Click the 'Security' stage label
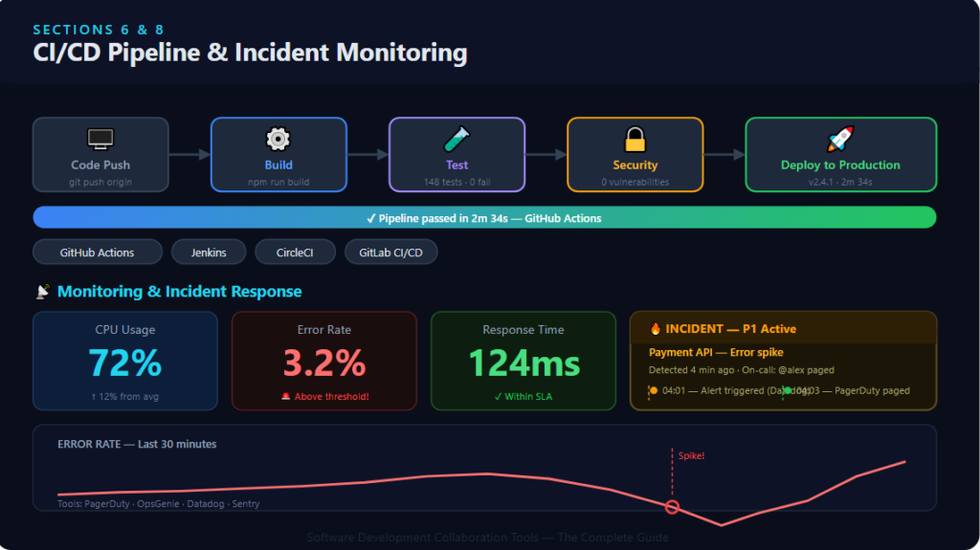This screenshot has width=980, height=550. [x=635, y=165]
